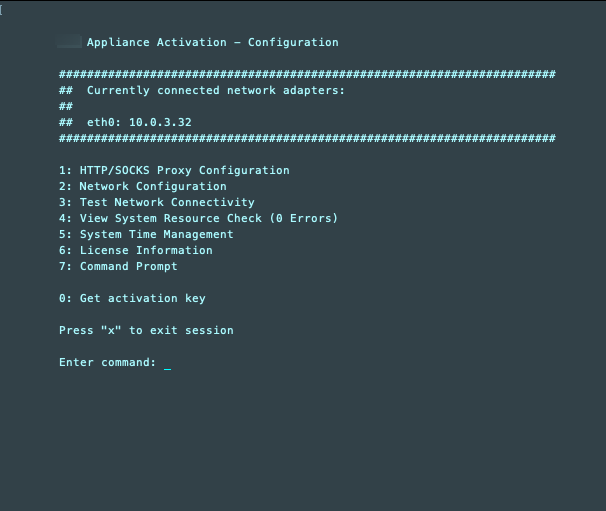Pick the Command Prompt menu option
Viewport: 606px width, 511px height.
click(118, 266)
